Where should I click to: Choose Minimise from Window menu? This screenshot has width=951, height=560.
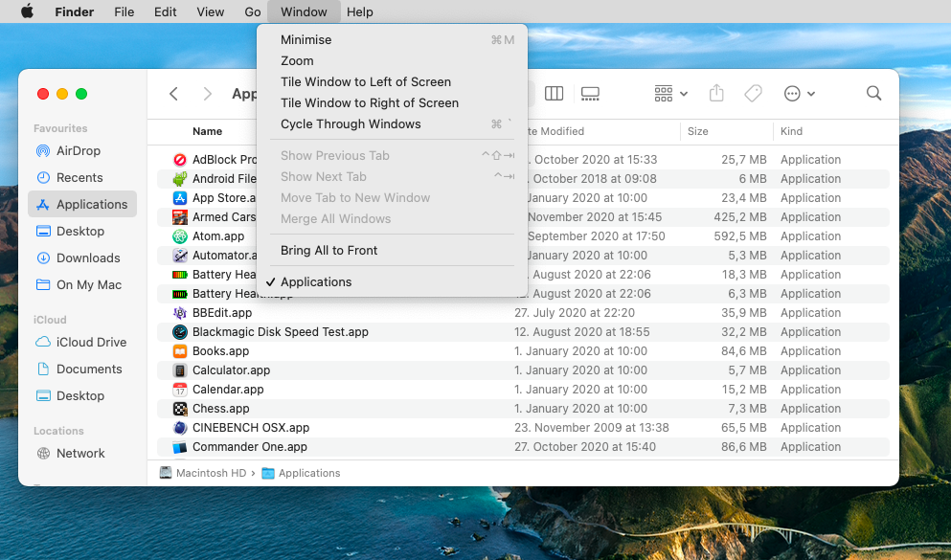pos(392,40)
